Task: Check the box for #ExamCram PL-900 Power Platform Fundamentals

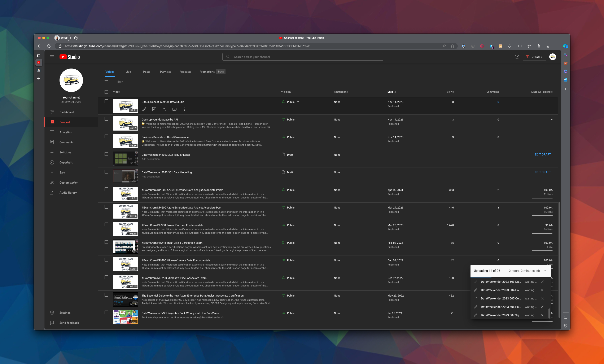Action: [x=106, y=224]
